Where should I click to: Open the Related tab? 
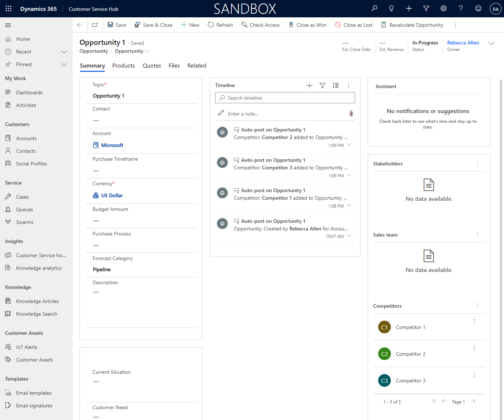(x=197, y=66)
